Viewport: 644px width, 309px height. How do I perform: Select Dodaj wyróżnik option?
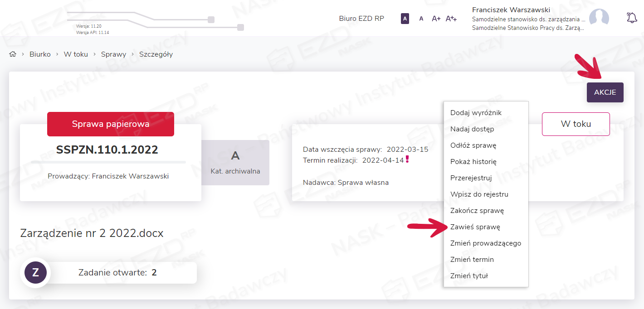coord(476,113)
